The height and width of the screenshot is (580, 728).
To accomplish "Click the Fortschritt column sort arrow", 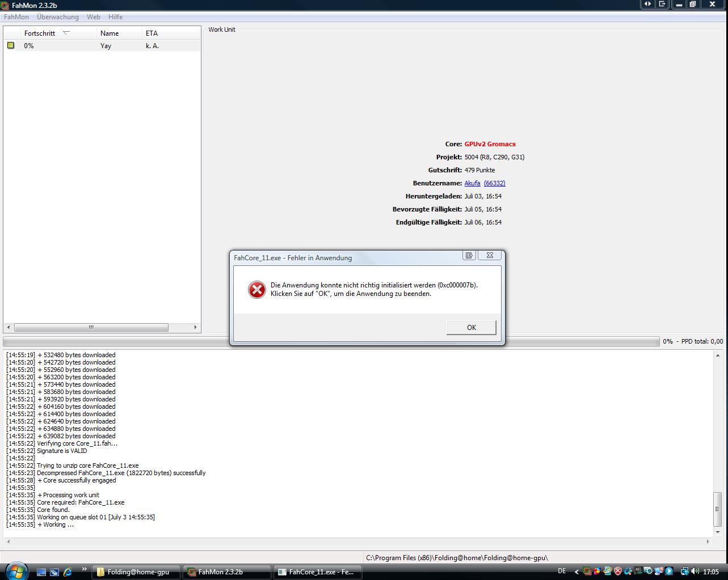I will [66, 33].
